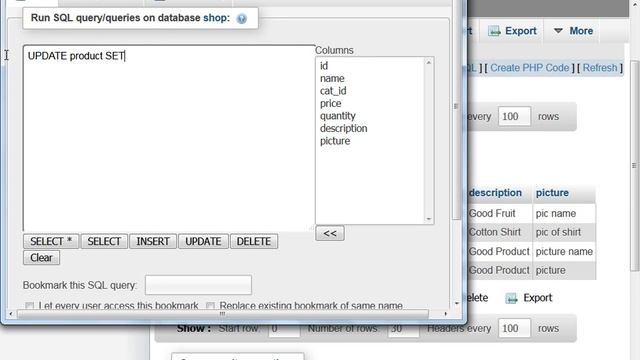640x360 pixels.
Task: Select quantity in the Columns list
Action: pyautogui.click(x=338, y=116)
